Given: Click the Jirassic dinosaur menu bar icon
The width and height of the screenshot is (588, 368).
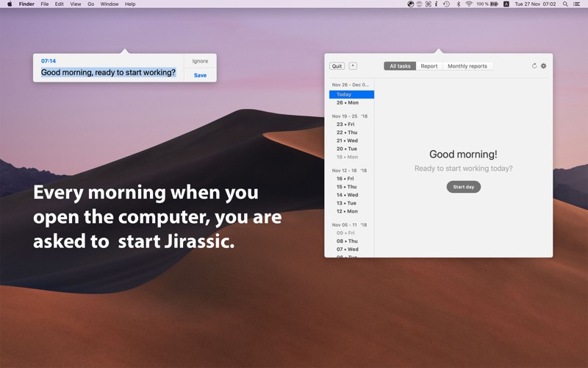Looking at the screenshot, I should tap(411, 4).
